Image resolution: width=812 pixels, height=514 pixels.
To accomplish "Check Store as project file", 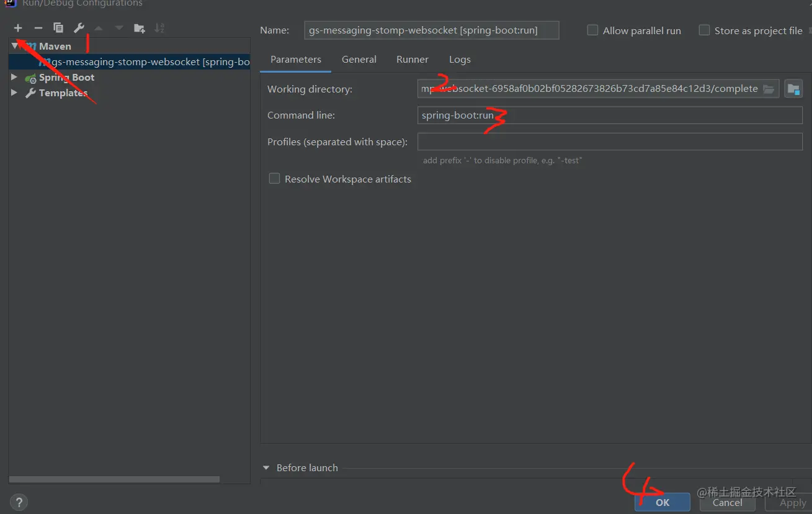I will (704, 30).
